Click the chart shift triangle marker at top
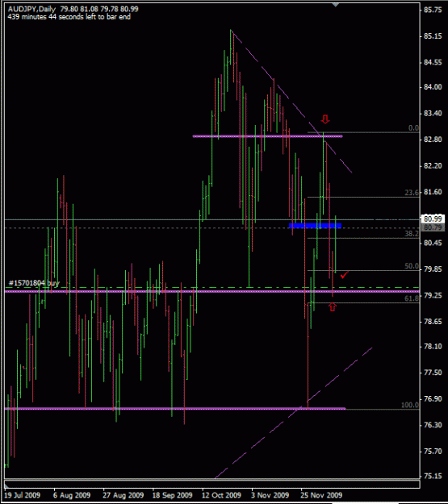Viewport: 448px width, 504px height. pyautogui.click(x=335, y=5)
